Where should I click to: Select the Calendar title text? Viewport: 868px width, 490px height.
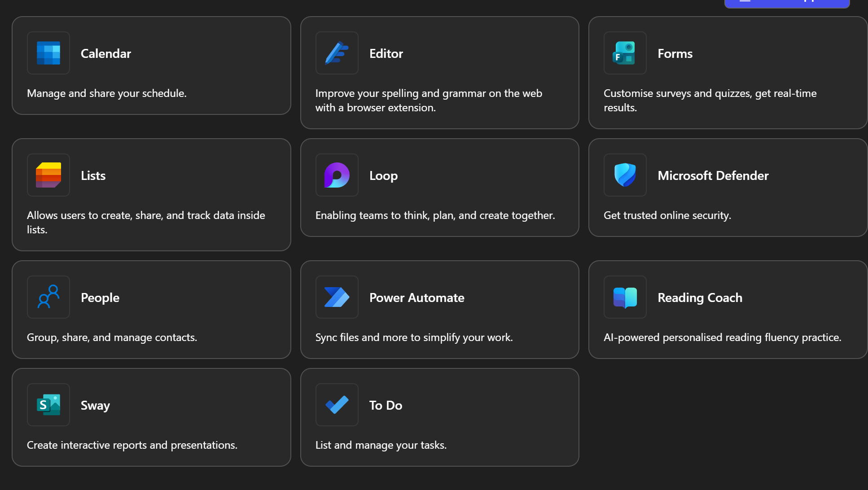(106, 53)
